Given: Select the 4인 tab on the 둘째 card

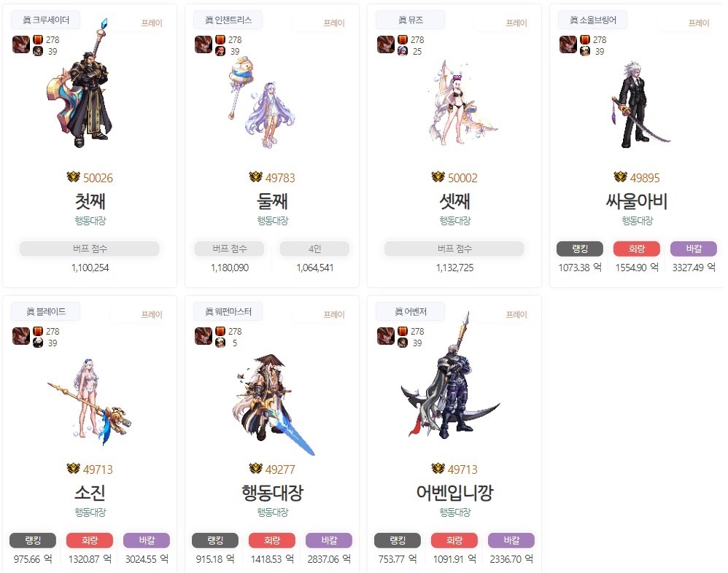Looking at the screenshot, I should click(315, 249).
